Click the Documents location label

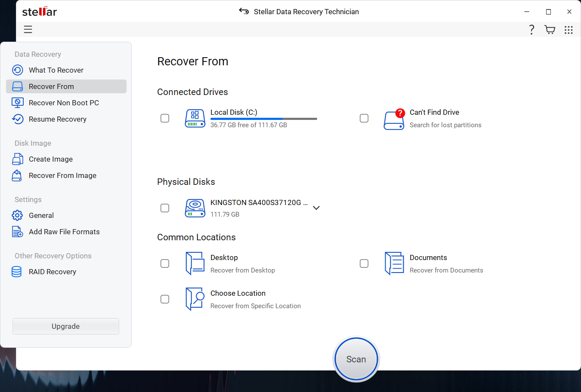pyautogui.click(x=428, y=257)
